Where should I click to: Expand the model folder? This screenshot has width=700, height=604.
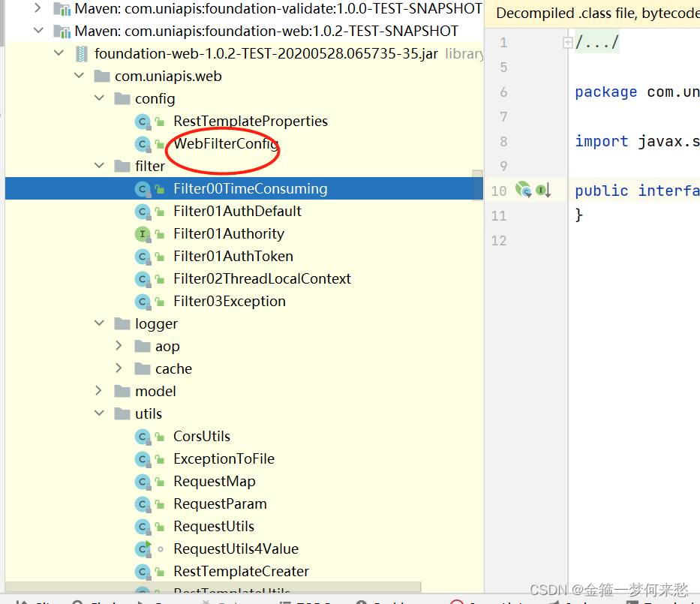pyautogui.click(x=99, y=391)
